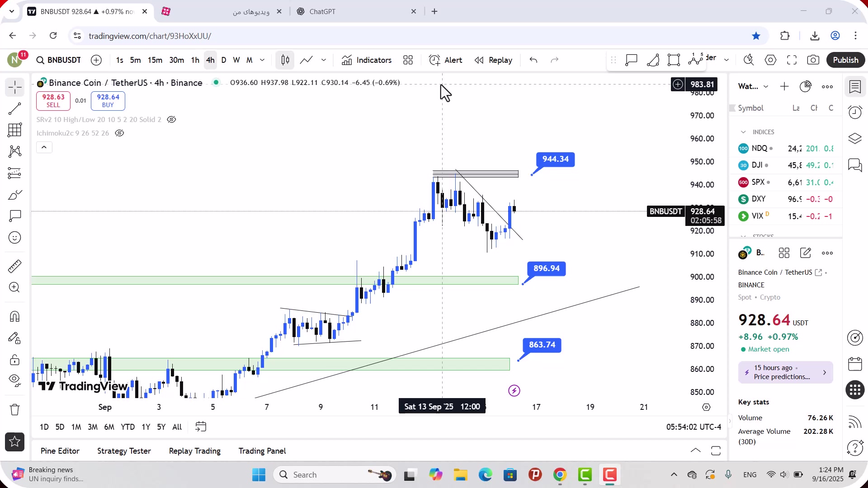Start bar Replay mode

click(x=493, y=60)
